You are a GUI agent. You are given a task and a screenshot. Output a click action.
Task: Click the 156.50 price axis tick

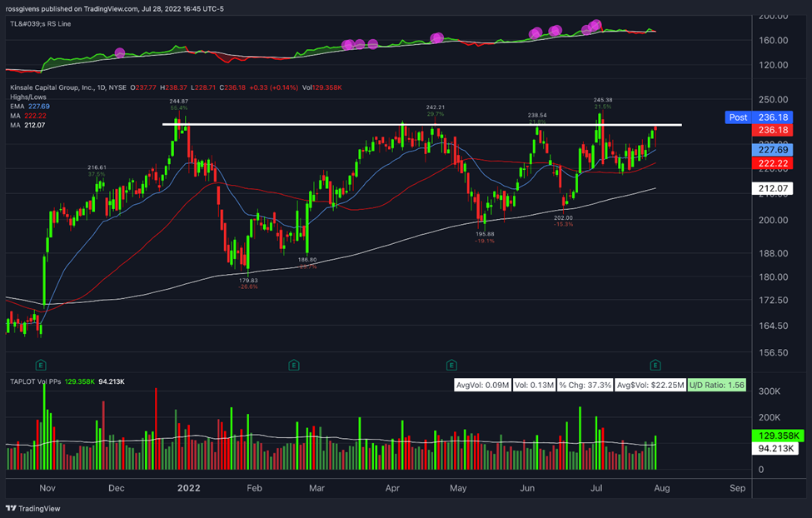(x=773, y=353)
